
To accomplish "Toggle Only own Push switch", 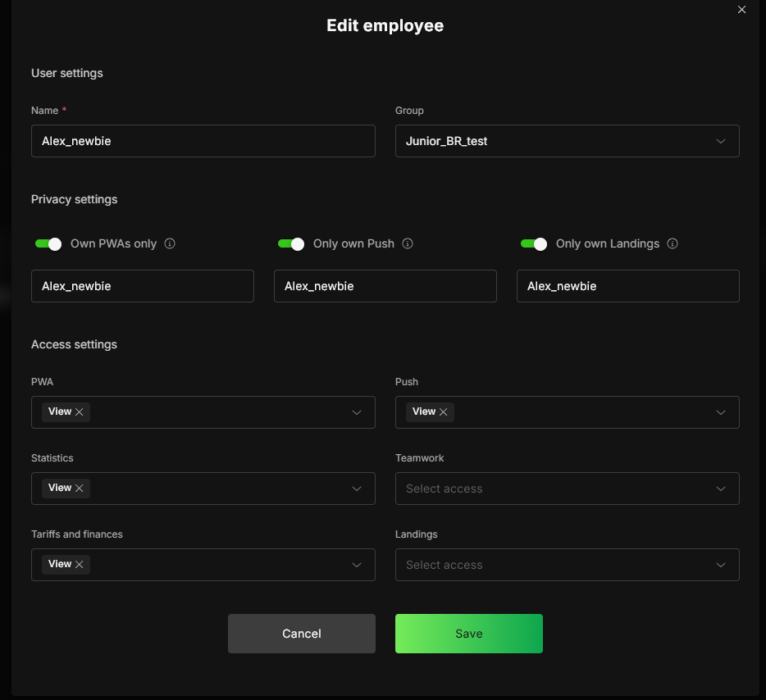I will click(x=291, y=243).
